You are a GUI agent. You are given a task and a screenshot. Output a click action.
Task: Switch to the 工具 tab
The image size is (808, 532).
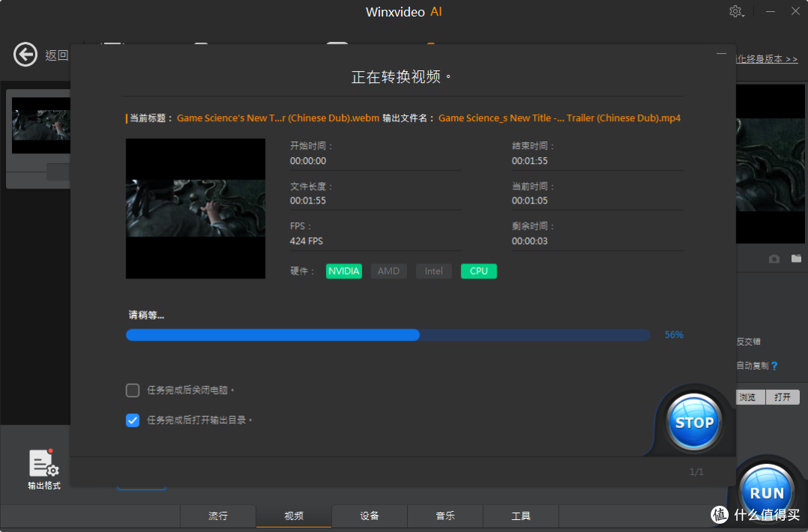[x=521, y=516]
